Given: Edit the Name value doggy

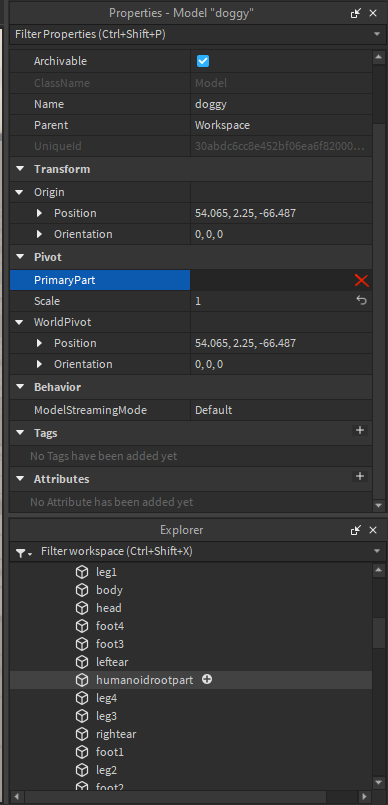Looking at the screenshot, I should [x=281, y=104].
